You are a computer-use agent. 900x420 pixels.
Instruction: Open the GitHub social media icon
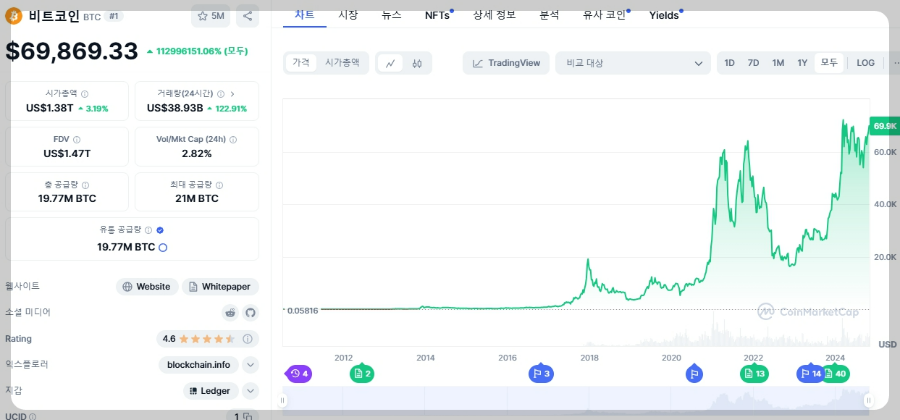pyautogui.click(x=250, y=313)
